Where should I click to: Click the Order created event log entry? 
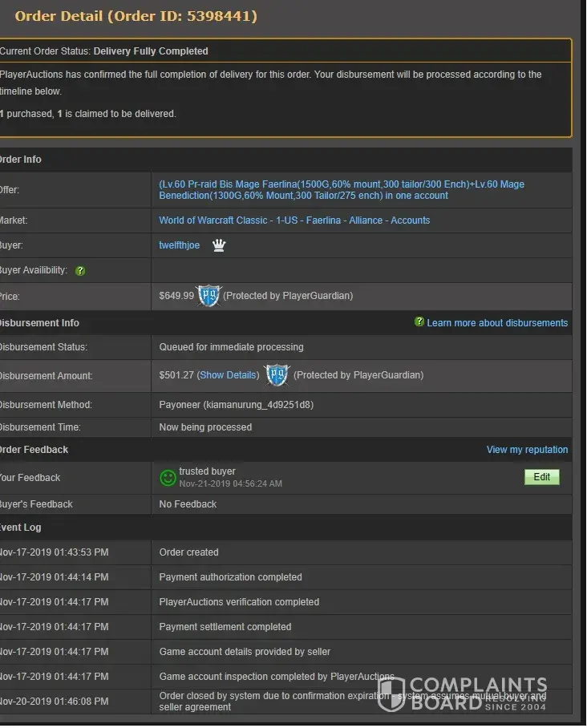(188, 552)
